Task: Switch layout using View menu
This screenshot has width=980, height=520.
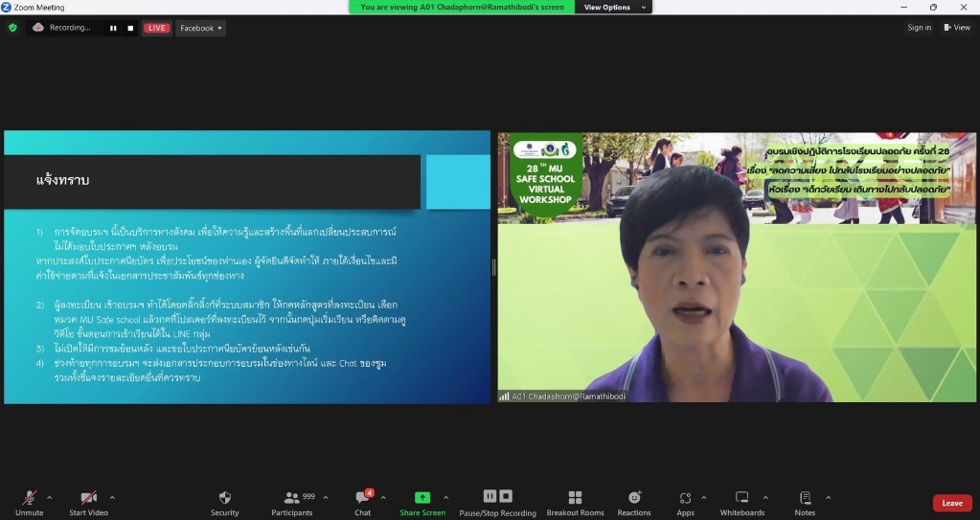Action: tap(957, 28)
